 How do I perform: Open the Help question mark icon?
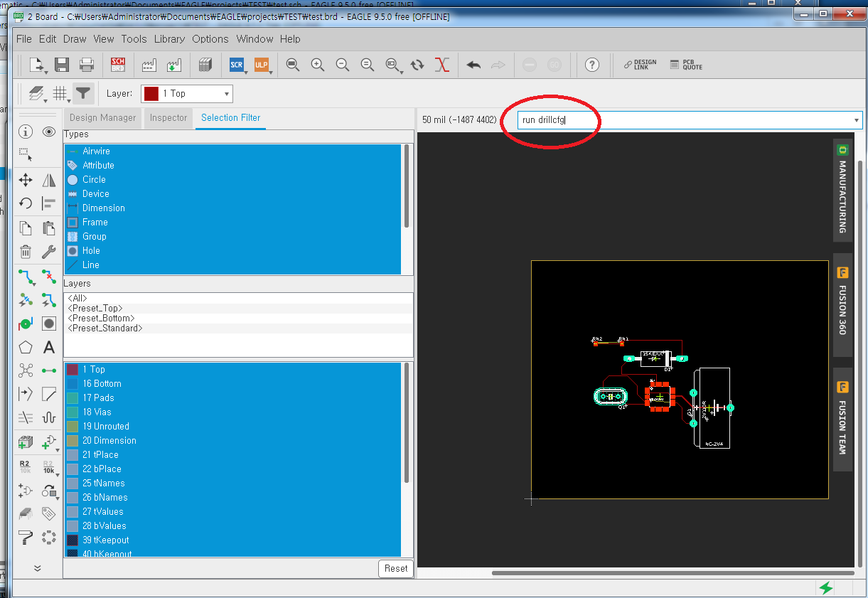592,65
